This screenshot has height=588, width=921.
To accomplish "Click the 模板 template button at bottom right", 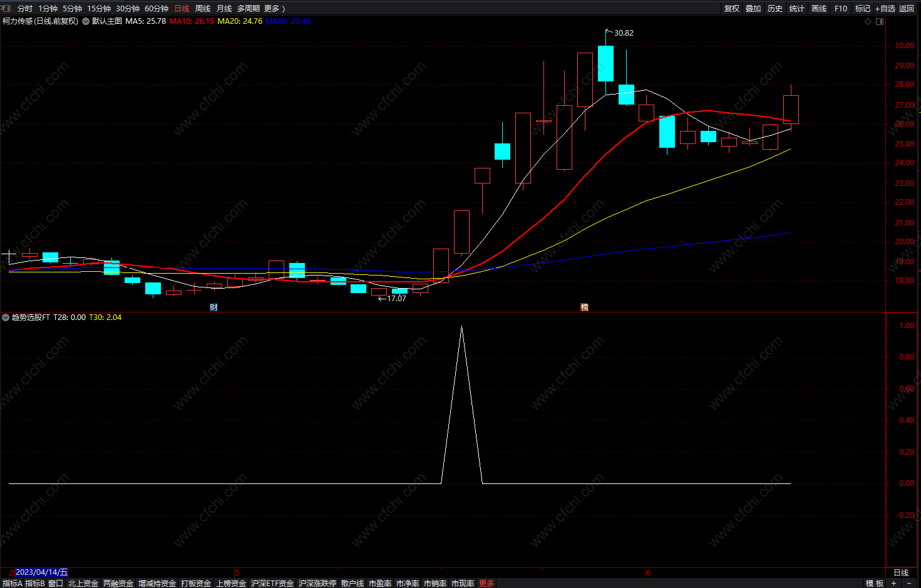I will [875, 583].
